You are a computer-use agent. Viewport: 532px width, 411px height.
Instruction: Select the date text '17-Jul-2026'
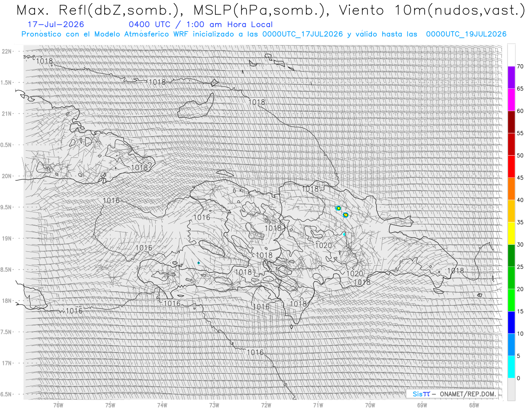click(55, 24)
